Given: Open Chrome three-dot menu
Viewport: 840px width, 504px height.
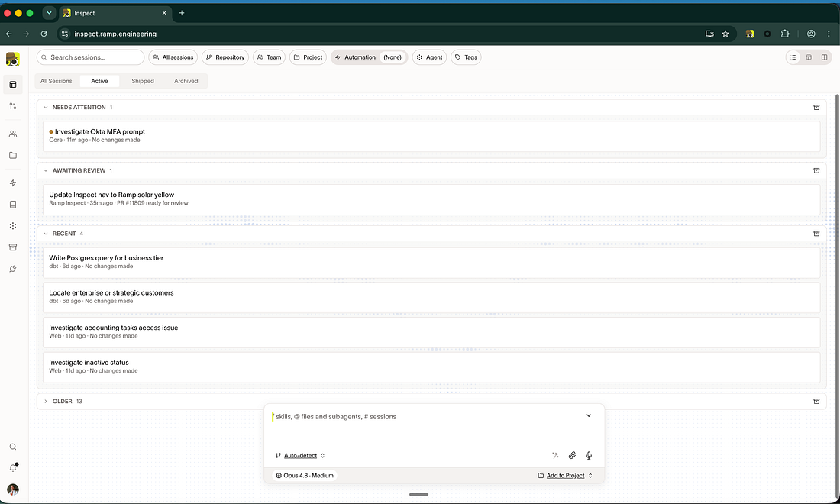Looking at the screenshot, I should click(829, 34).
